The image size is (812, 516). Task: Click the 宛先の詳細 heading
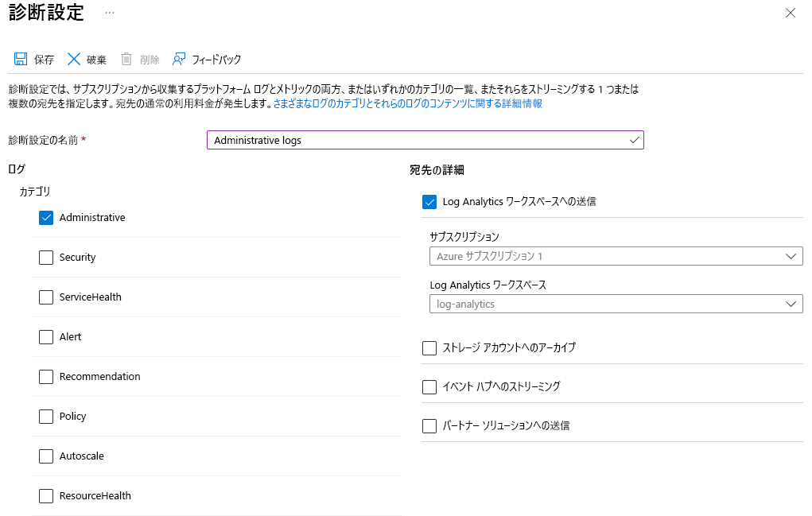coord(437,170)
